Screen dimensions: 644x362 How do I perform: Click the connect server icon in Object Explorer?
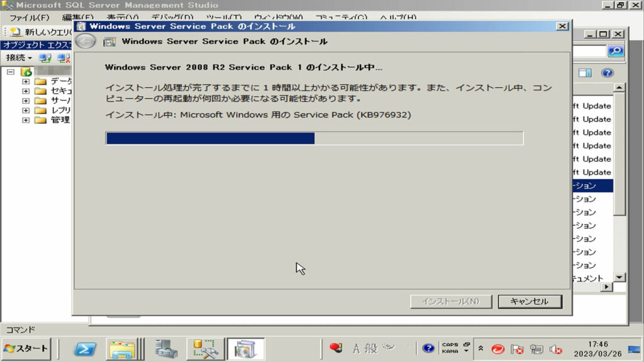[x=45, y=58]
